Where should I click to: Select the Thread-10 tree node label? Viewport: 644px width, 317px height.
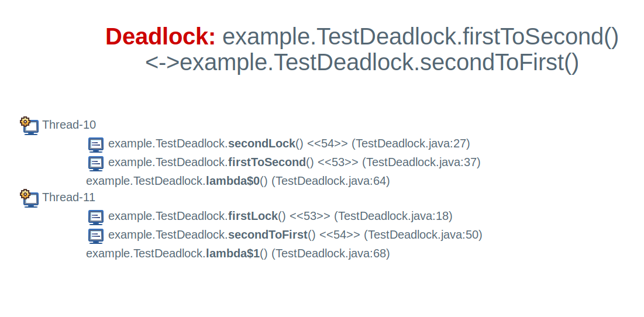point(69,125)
